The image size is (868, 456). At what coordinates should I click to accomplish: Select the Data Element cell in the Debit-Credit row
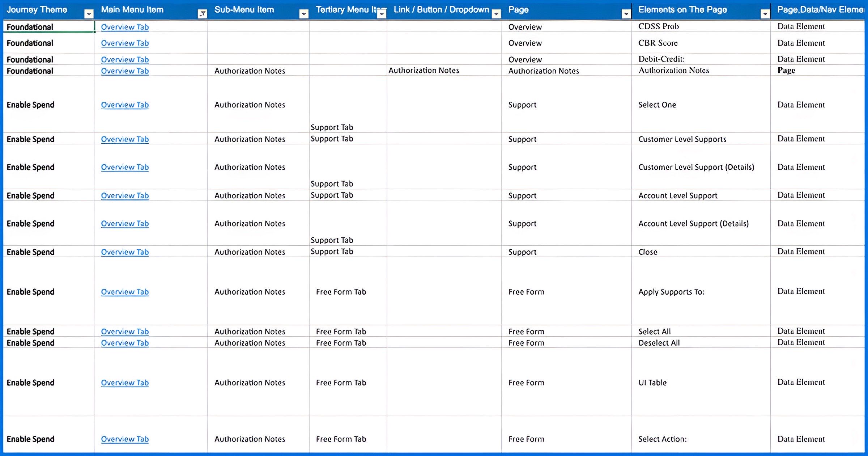[x=817, y=59]
